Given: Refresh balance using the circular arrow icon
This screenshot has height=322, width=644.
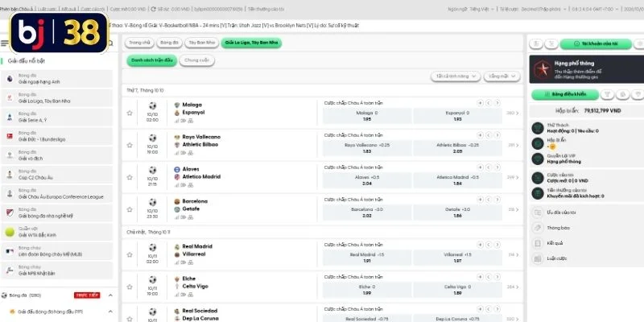Looking at the screenshot, I should (153, 9).
